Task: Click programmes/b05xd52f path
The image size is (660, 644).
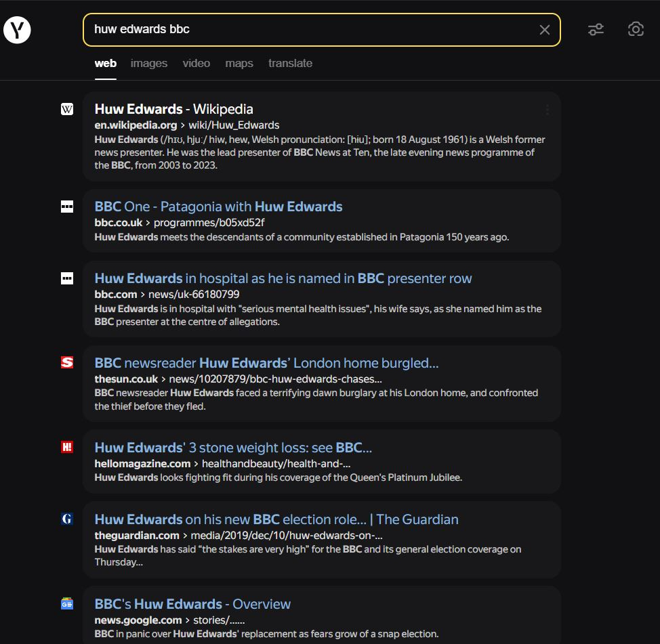Action: click(x=209, y=223)
